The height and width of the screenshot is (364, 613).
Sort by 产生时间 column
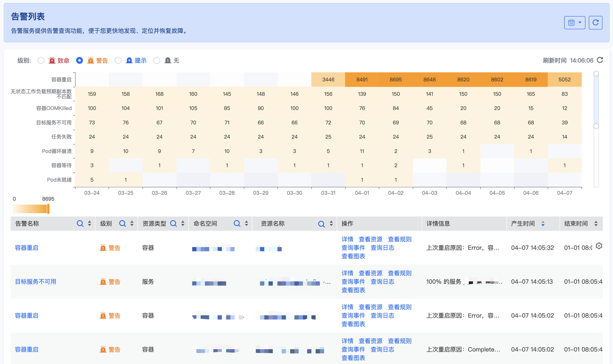[x=543, y=224]
